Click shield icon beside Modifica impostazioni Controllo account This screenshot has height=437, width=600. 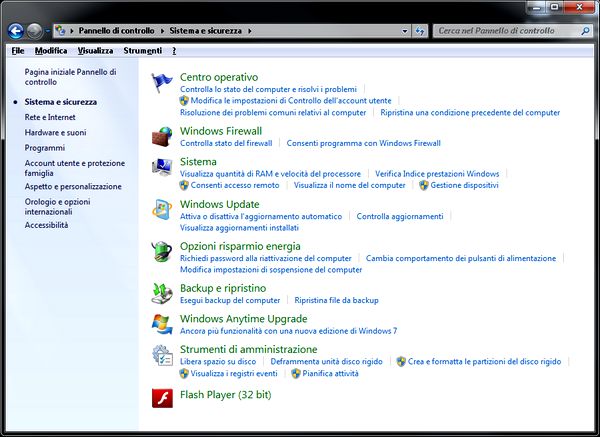click(x=184, y=101)
